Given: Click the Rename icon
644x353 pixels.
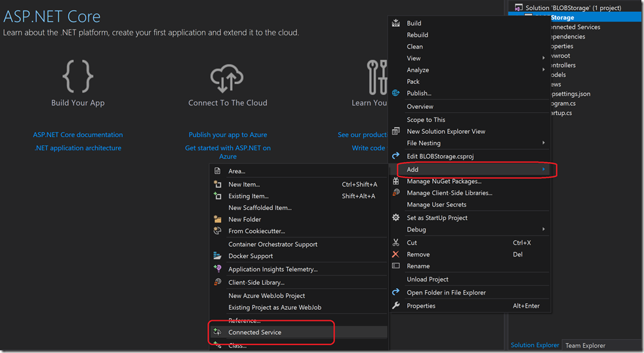Looking at the screenshot, I should click(396, 266).
